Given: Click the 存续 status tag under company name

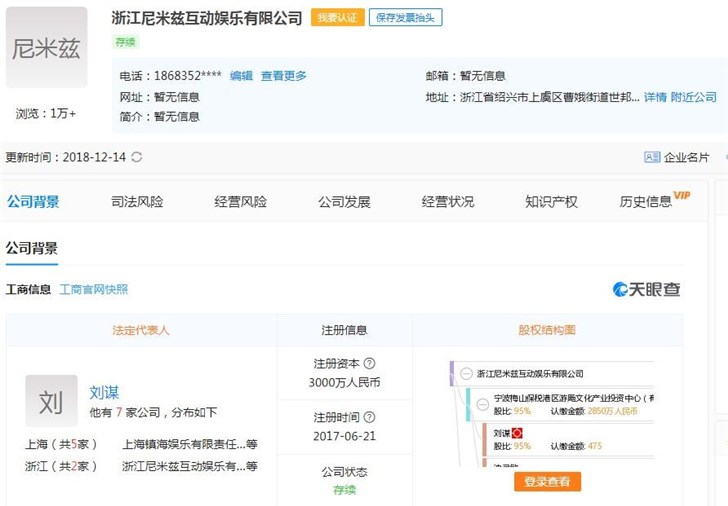Looking at the screenshot, I should tap(125, 42).
